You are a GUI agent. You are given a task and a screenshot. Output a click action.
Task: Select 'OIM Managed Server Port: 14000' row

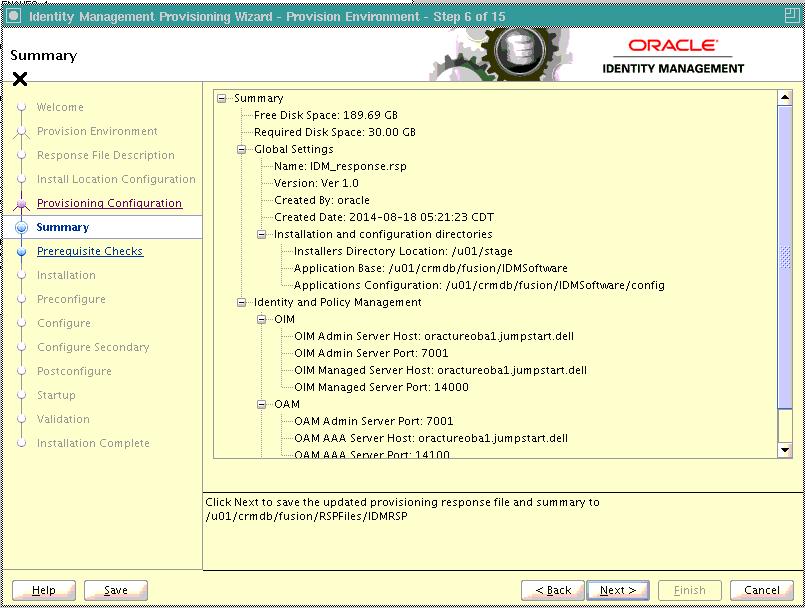[x=381, y=387]
